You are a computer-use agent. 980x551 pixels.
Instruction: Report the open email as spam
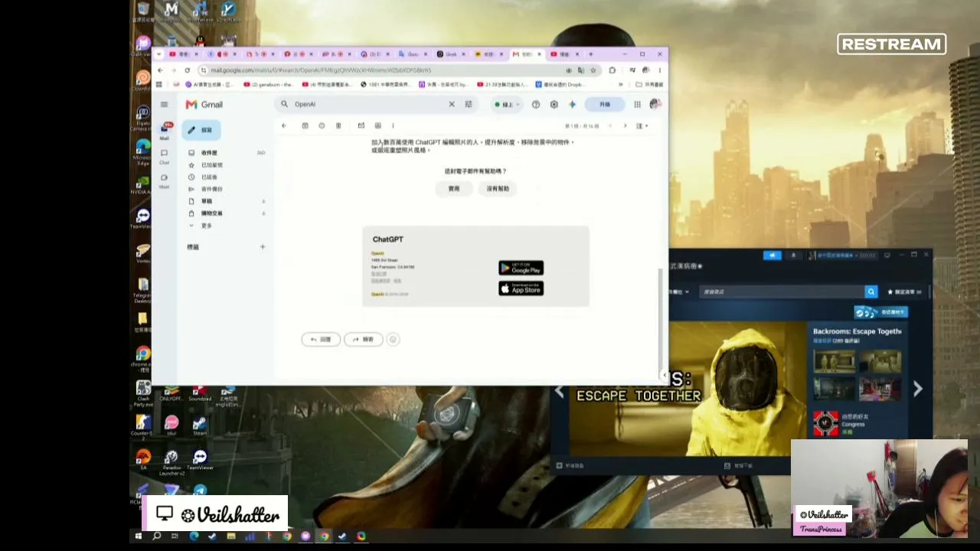[322, 126]
